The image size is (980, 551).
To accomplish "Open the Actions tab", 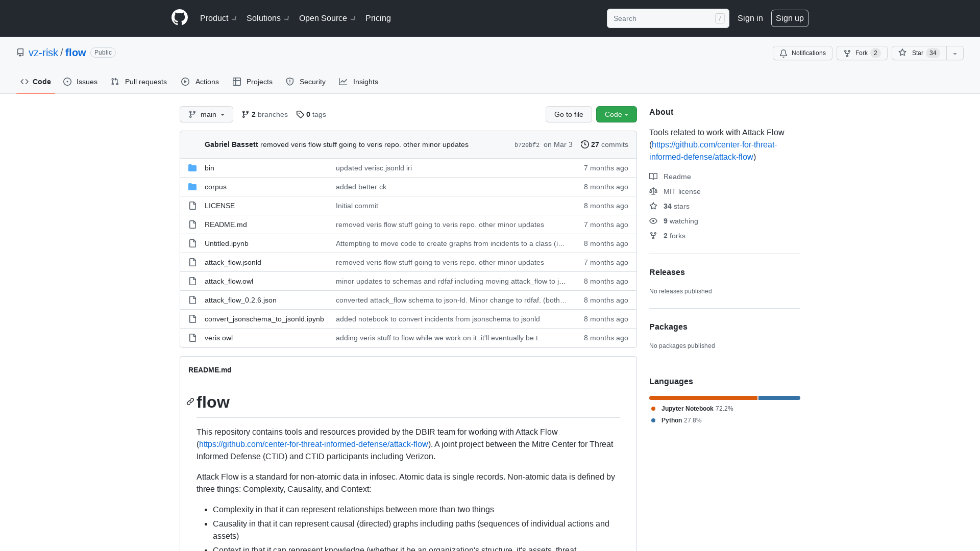I will pyautogui.click(x=200, y=82).
